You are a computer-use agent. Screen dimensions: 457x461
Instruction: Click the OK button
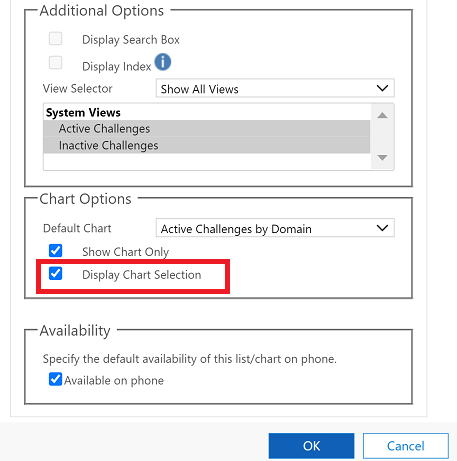click(311, 446)
